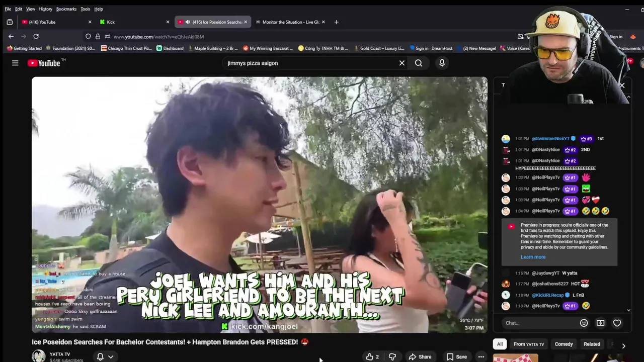The width and height of the screenshot is (644, 362).
Task: Run search with magnifier button
Action: 419,63
